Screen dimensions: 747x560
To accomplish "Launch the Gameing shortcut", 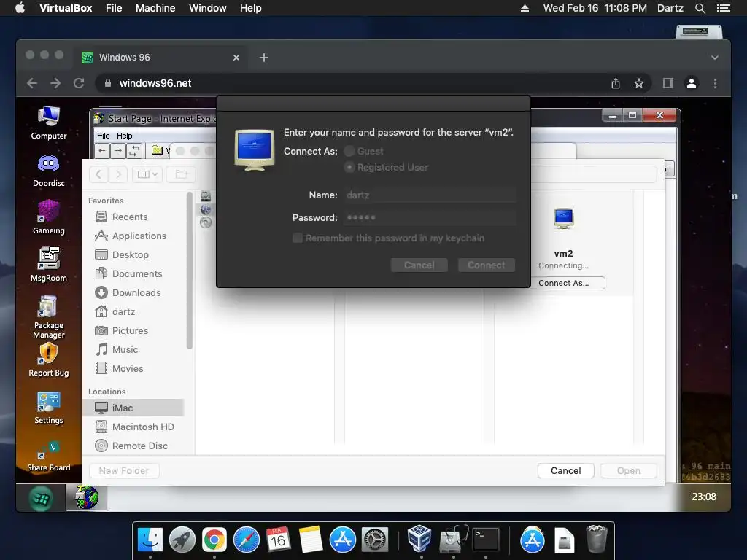I will point(49,217).
